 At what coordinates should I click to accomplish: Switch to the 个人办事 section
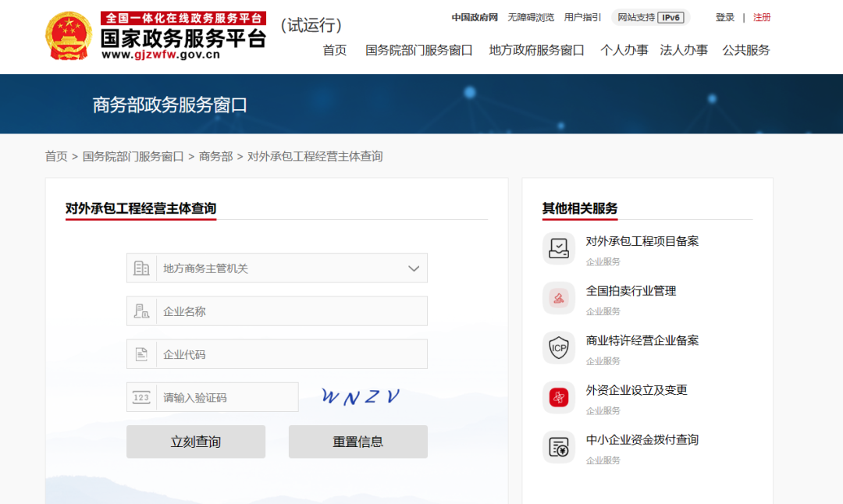[x=624, y=50]
